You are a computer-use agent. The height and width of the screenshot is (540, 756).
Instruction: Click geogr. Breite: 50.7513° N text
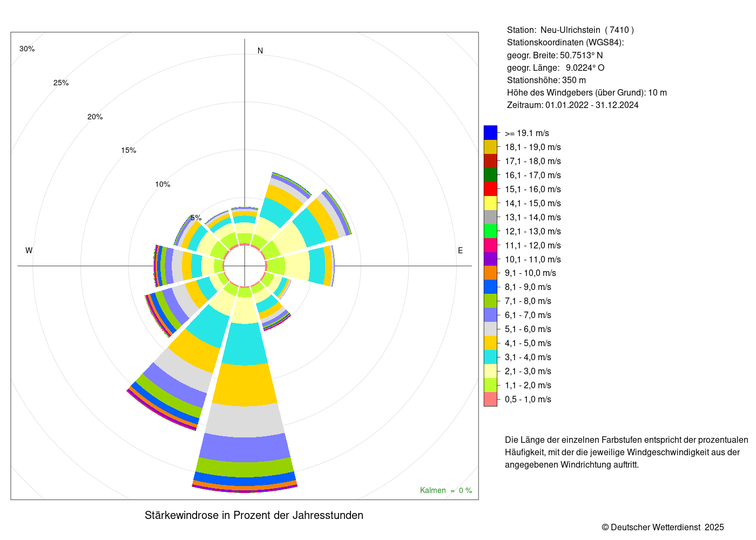555,55
